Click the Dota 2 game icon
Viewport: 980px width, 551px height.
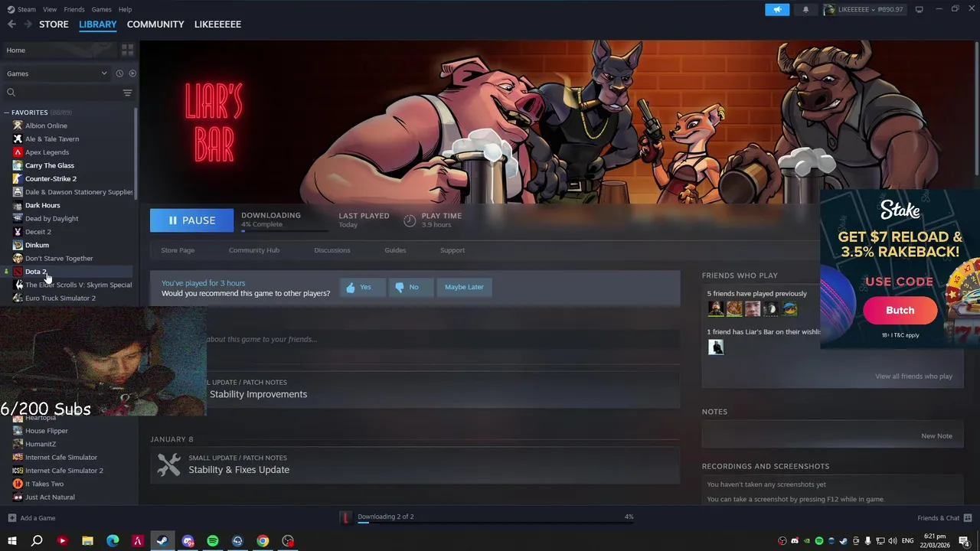coord(18,272)
